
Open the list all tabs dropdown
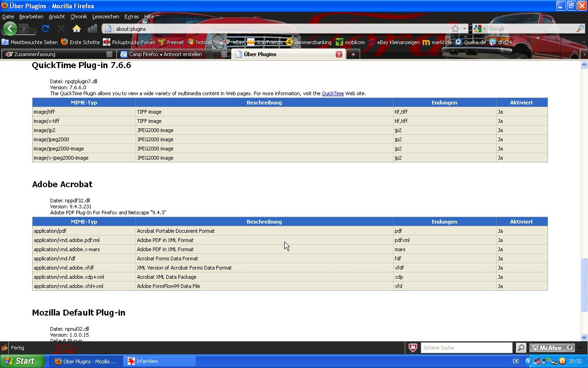[584, 54]
